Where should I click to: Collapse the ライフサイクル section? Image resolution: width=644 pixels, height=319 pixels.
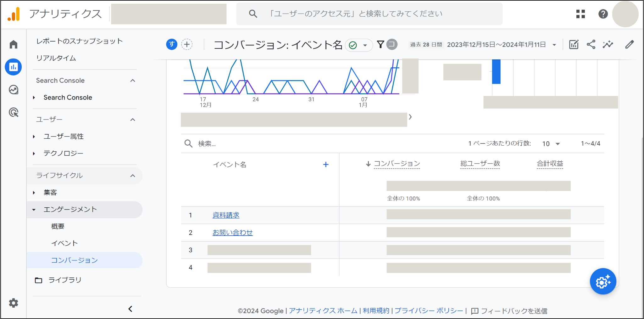(133, 176)
